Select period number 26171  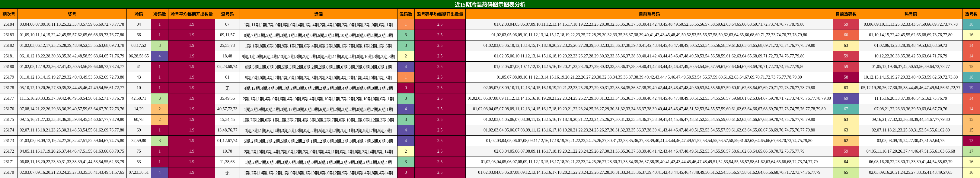click(9, 162)
